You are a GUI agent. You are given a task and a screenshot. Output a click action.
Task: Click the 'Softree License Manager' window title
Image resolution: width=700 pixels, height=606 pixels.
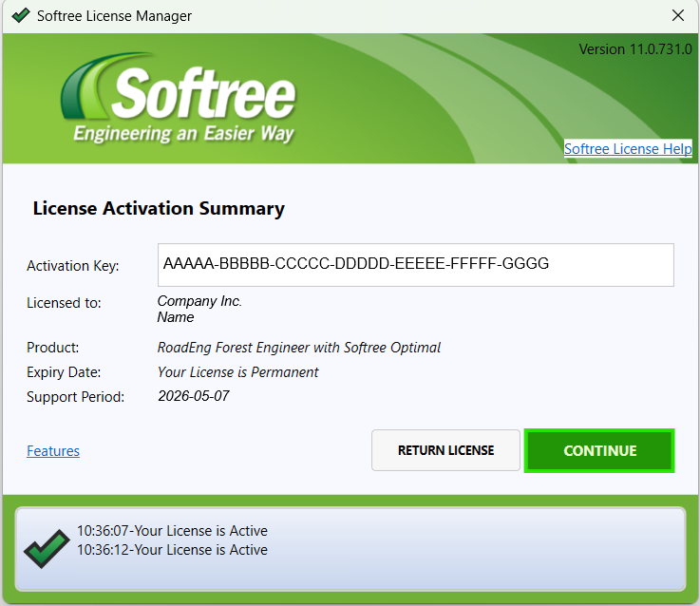[114, 16]
